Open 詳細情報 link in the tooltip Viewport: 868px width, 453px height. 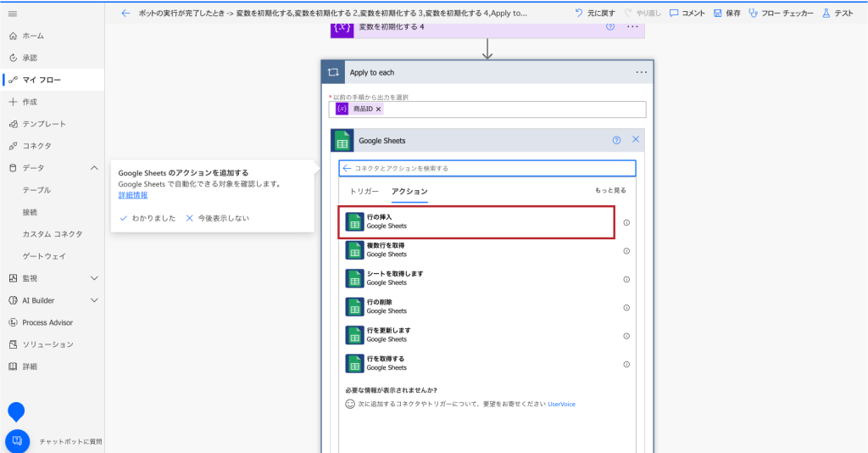(133, 195)
